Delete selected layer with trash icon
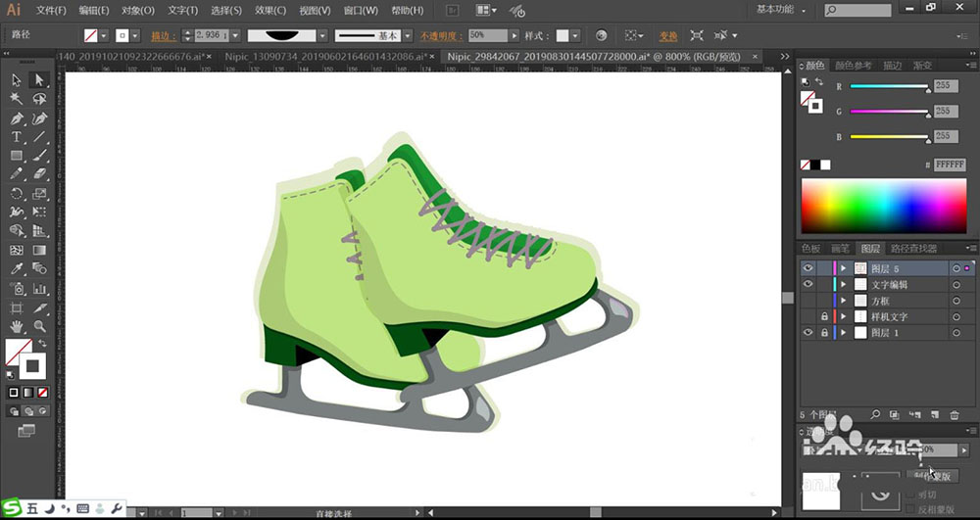 [955, 415]
